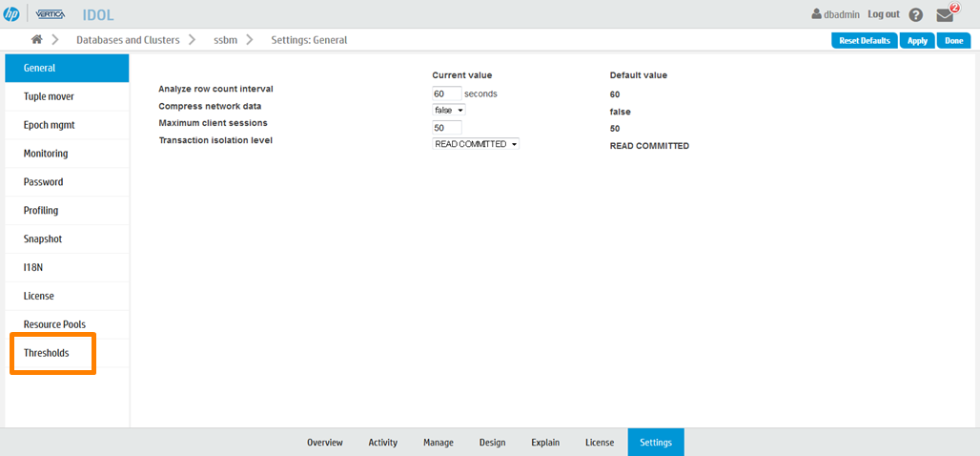Go to the home icon in breadcrumb
980x456 pixels.
pos(37,40)
